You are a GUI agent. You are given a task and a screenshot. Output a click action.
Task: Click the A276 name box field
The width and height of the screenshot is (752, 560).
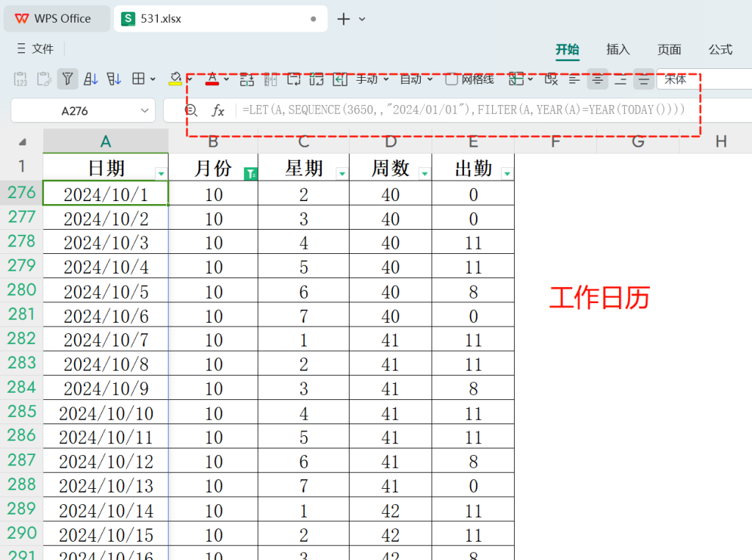point(75,111)
